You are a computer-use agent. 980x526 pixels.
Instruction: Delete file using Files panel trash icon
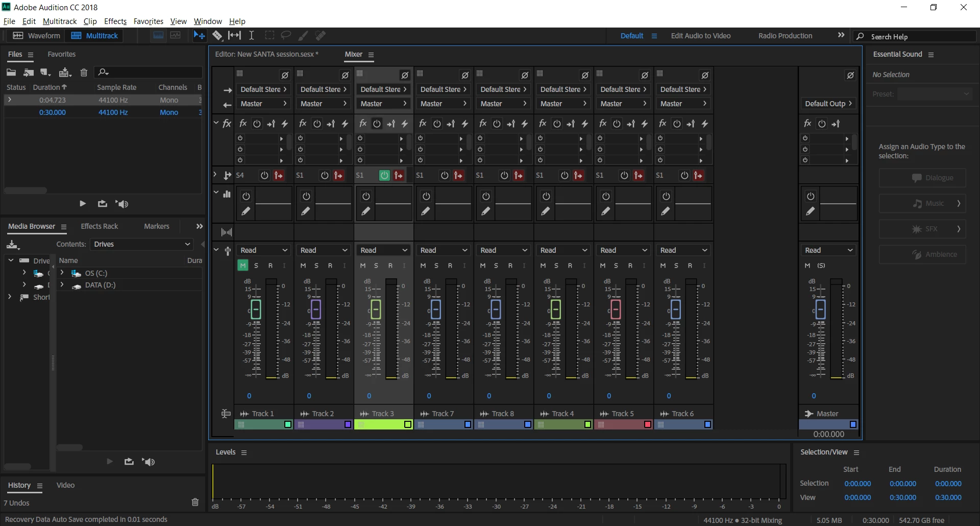pyautogui.click(x=84, y=72)
